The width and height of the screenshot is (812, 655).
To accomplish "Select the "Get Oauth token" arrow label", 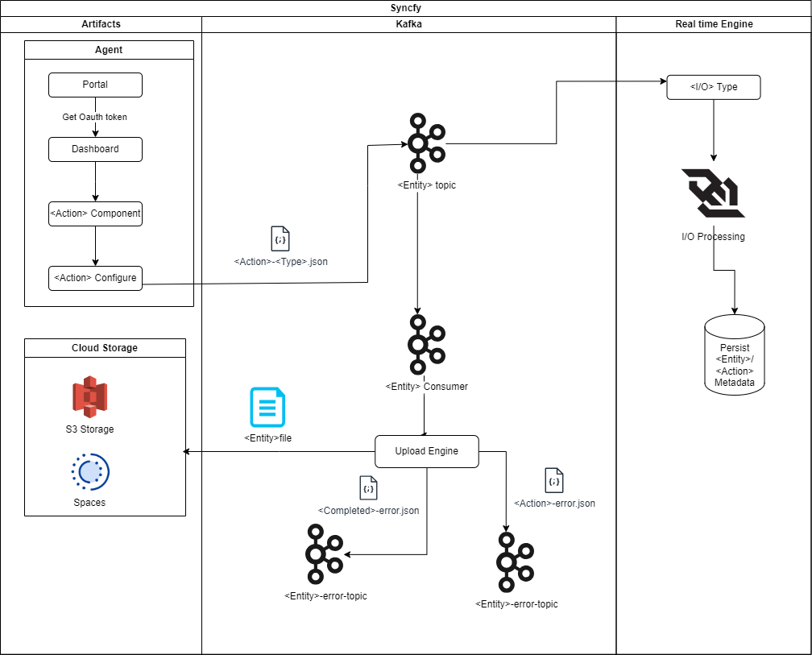I will pyautogui.click(x=95, y=117).
